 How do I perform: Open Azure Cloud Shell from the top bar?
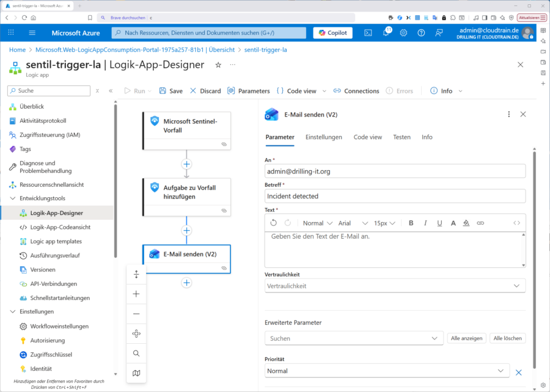[x=367, y=32]
